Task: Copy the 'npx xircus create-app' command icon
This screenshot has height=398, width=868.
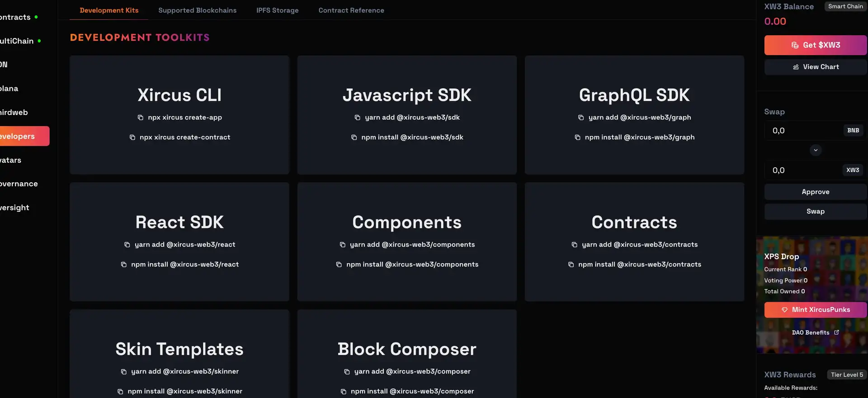Action: tap(141, 118)
